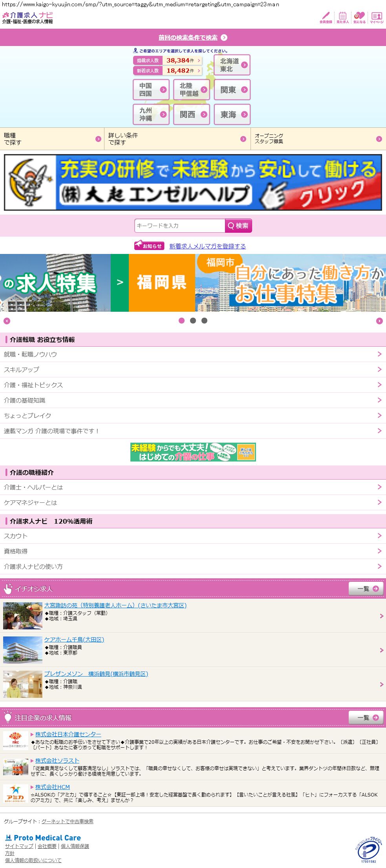Click the previous carousel arrow
Screen dimensions: 386x868
coord(7,321)
